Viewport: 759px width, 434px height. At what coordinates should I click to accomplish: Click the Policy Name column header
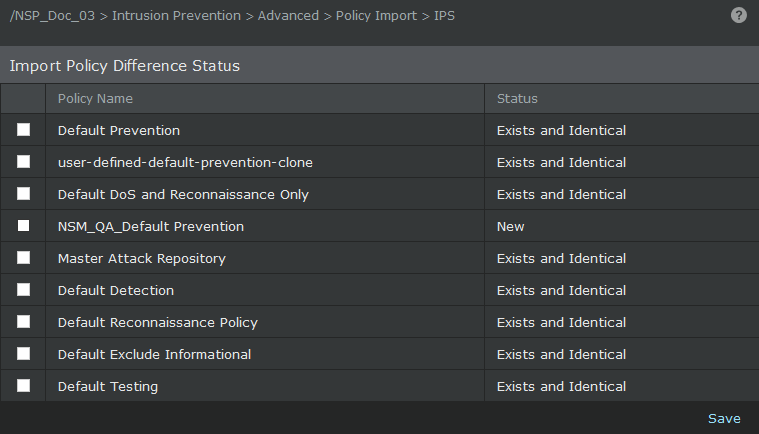[265, 99]
